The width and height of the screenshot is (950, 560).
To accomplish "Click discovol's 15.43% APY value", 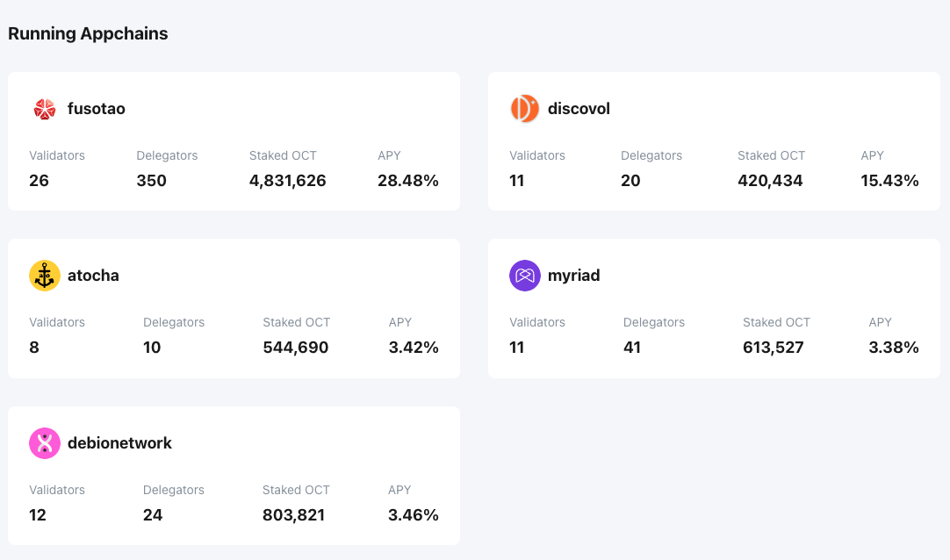I will 889,181.
